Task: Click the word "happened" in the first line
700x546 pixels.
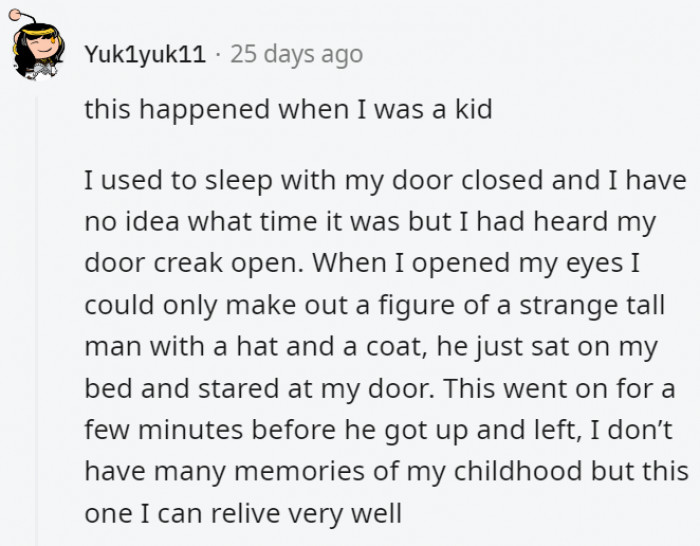Action: (x=205, y=110)
